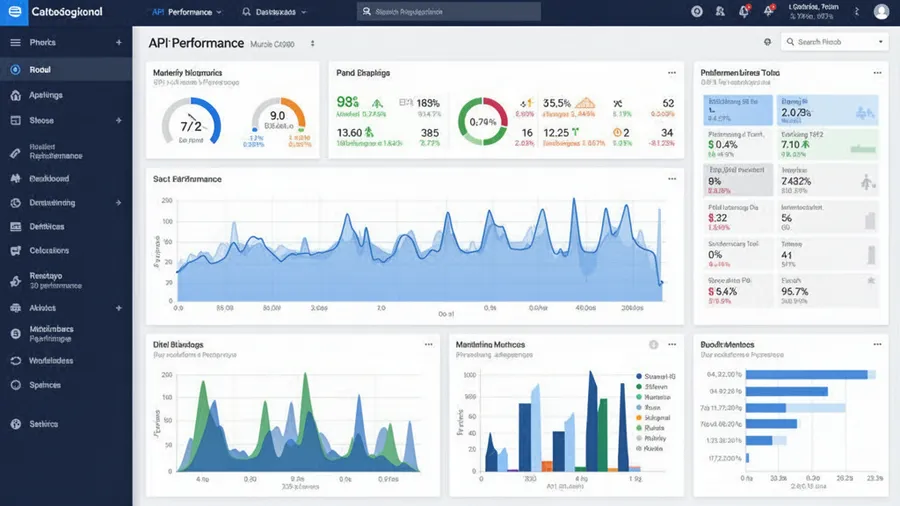Open Pand Etsapligs card options menu
Viewport: 900px width, 506px height.
point(672,73)
